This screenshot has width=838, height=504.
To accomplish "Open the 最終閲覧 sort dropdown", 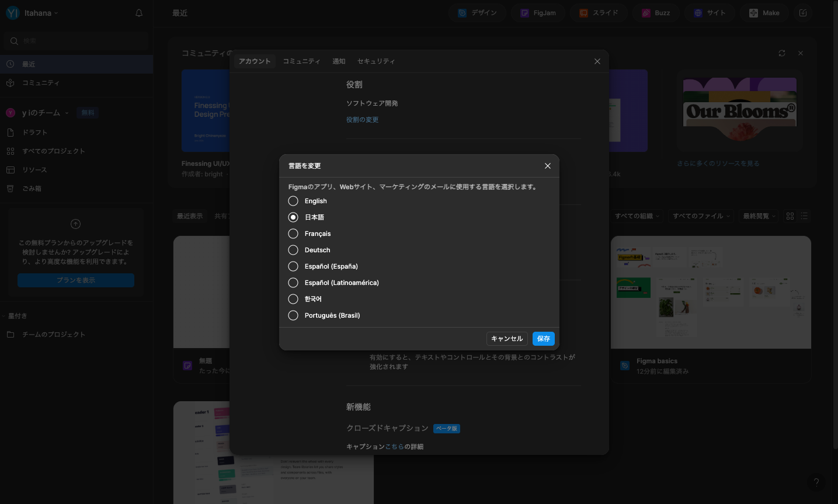I will (758, 215).
